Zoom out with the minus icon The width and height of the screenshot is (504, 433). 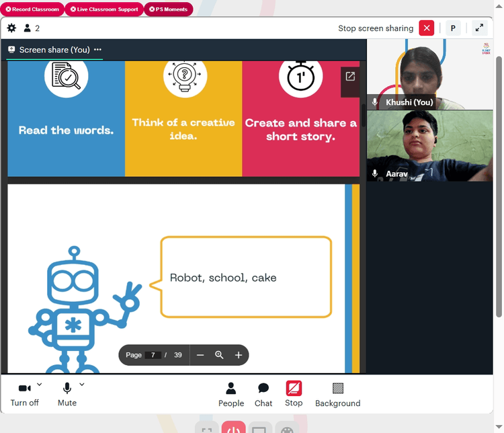(200, 355)
